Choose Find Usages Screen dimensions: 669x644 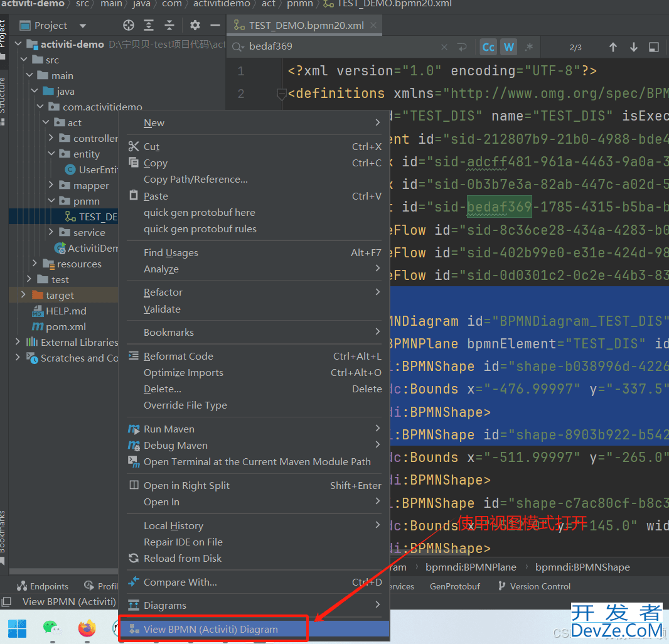click(x=254, y=253)
